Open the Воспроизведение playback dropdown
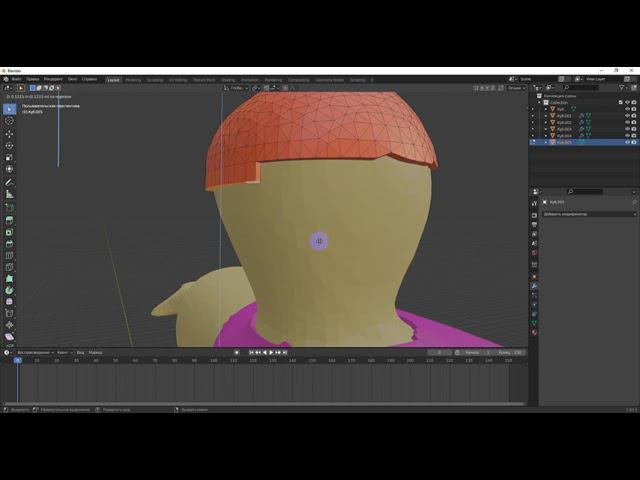Image resolution: width=640 pixels, height=480 pixels. [36, 352]
